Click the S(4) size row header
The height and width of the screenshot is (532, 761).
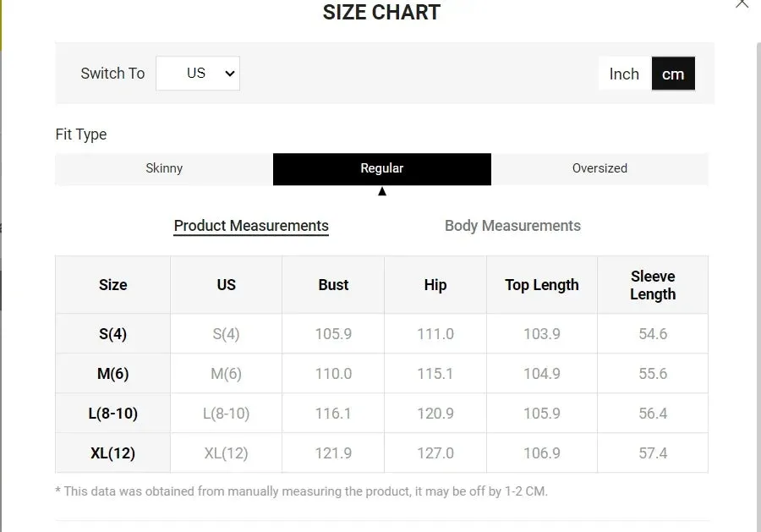tap(112, 334)
